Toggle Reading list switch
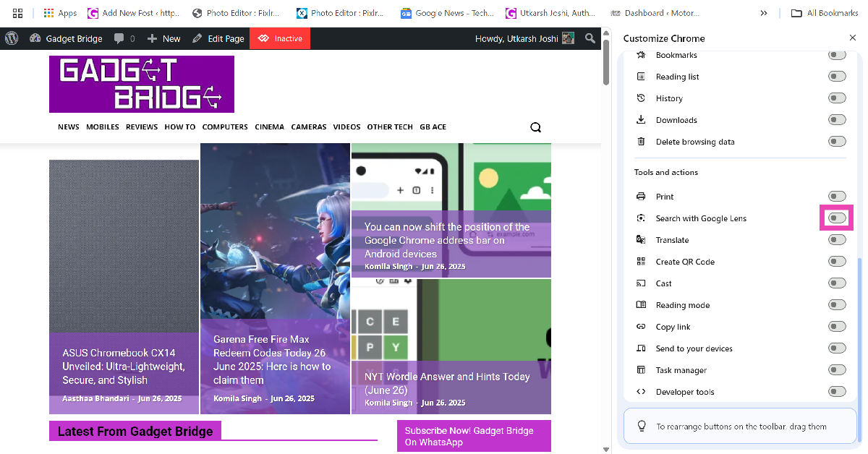Viewport: 868px width, 454px height. tap(837, 77)
